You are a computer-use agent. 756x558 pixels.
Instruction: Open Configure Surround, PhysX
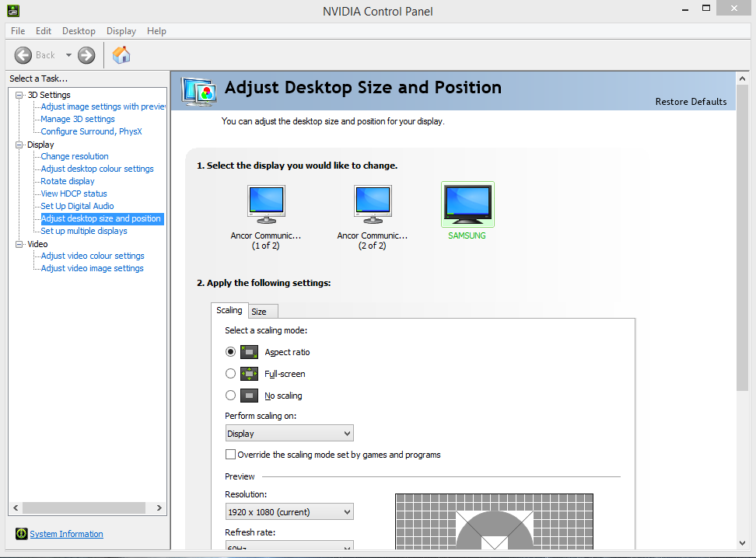(91, 131)
